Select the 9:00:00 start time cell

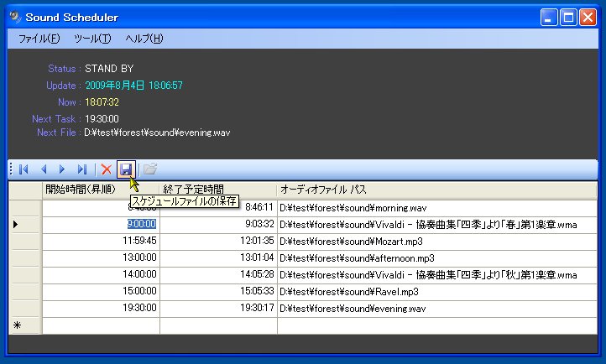pos(101,224)
